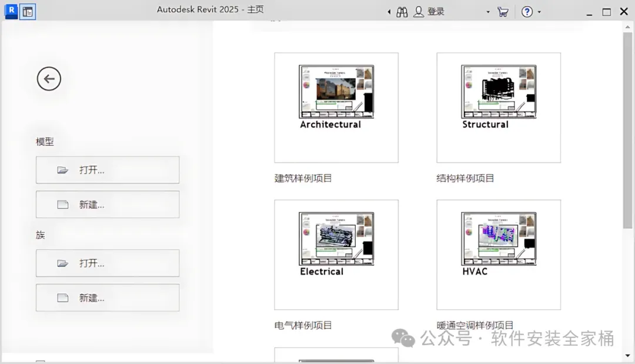Create new family with 新建 under 族
Viewport: 635px width, 364px height.
[108, 298]
